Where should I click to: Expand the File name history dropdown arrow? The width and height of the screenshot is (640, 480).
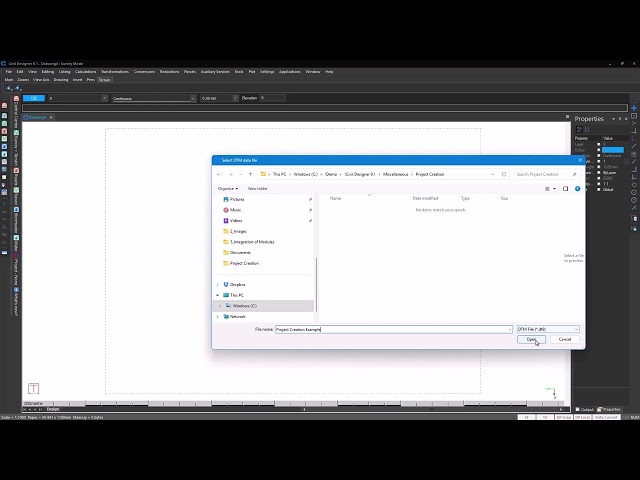pos(509,329)
